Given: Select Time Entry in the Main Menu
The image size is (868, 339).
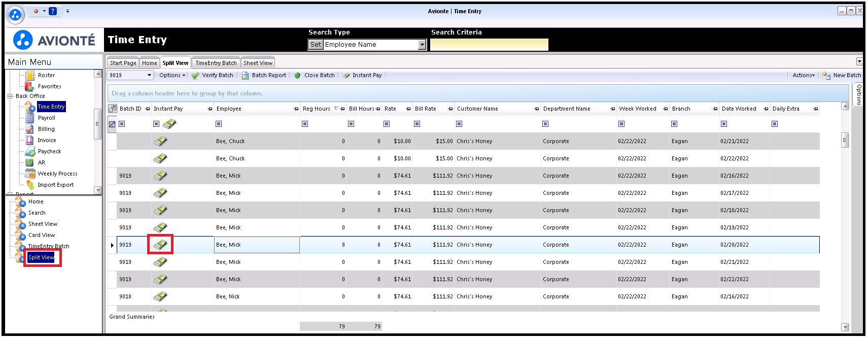Looking at the screenshot, I should 51,107.
